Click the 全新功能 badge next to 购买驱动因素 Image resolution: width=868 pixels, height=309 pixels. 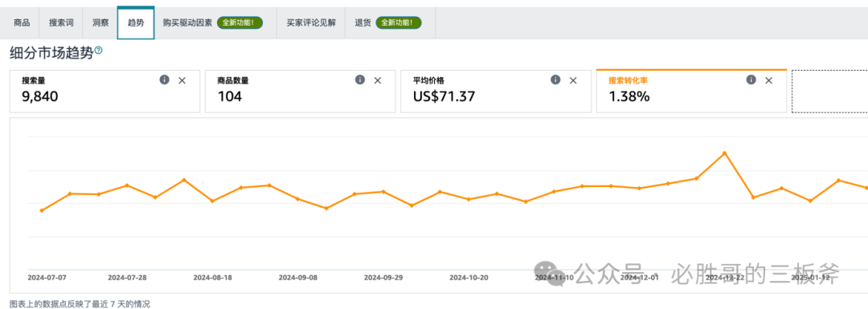click(240, 22)
